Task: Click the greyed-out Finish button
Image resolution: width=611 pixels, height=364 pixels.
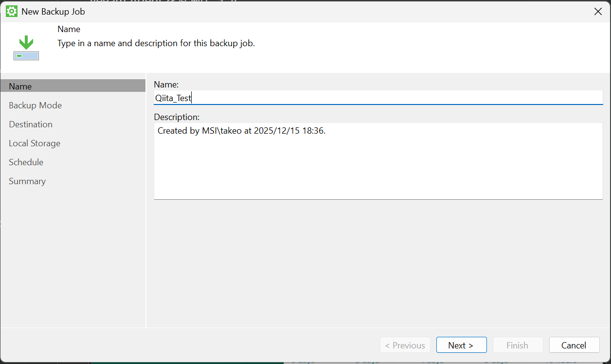Action: point(518,345)
